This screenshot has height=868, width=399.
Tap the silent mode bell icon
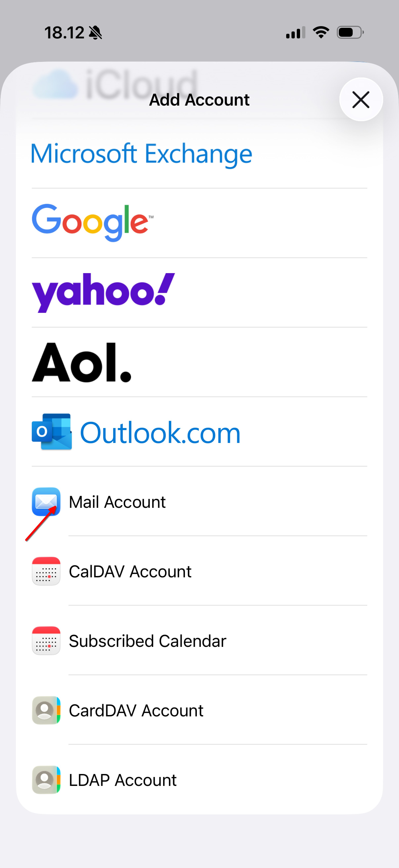point(96,33)
